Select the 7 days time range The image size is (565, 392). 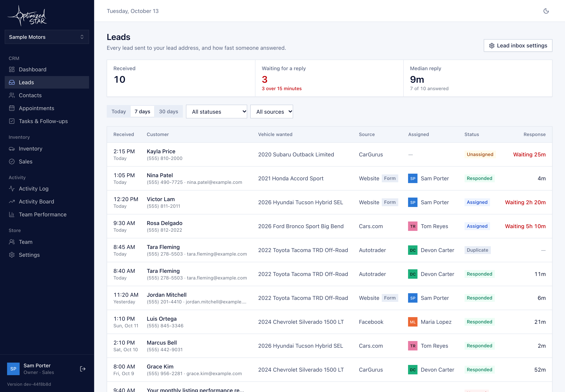click(x=142, y=112)
